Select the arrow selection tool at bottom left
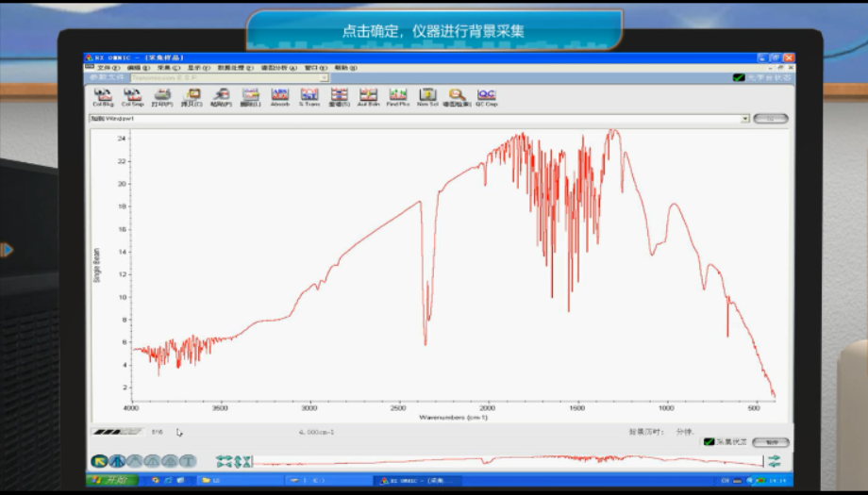868x495 pixels. (99, 461)
